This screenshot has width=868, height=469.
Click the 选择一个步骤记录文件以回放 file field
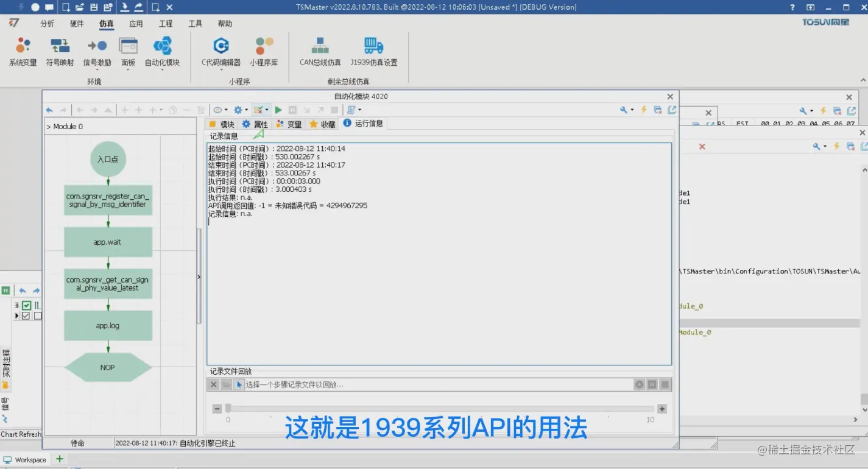pos(439,385)
